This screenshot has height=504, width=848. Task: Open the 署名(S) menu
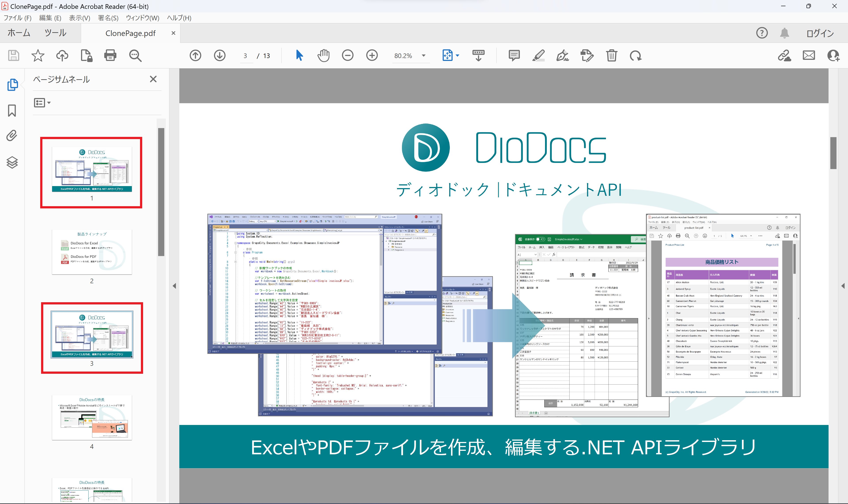click(x=108, y=18)
